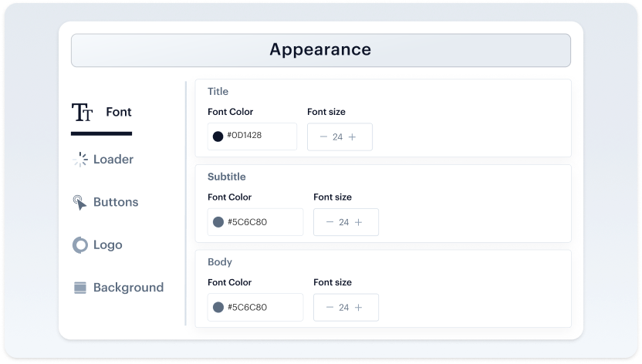
Task: Click the Subtitle section heading
Action: pos(226,177)
